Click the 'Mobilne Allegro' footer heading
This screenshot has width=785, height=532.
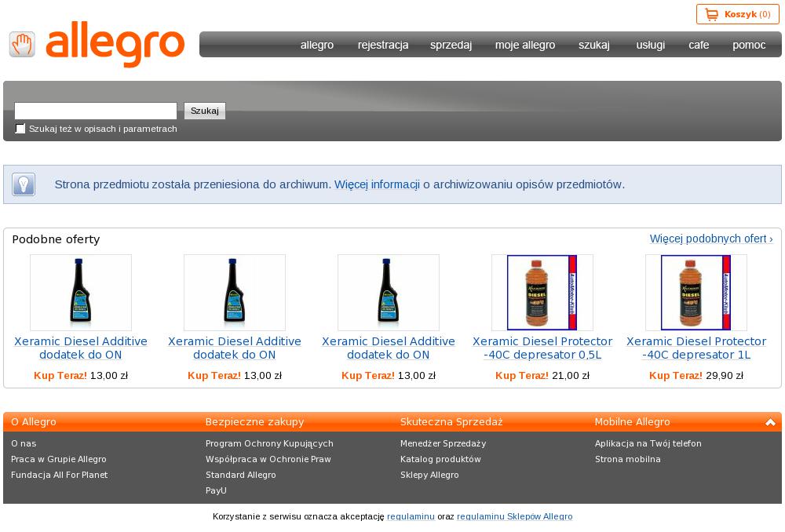pos(632,422)
